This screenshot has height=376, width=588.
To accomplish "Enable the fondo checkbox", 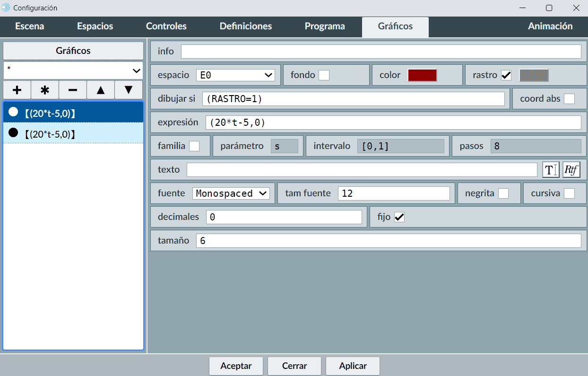I will (324, 75).
